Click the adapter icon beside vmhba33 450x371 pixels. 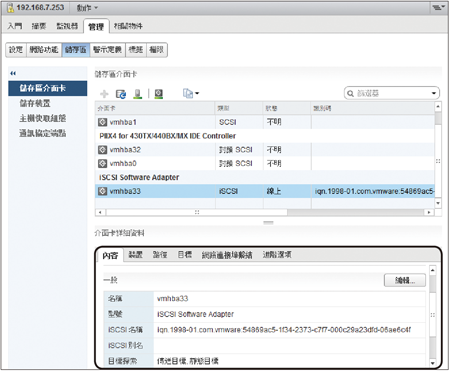(102, 191)
